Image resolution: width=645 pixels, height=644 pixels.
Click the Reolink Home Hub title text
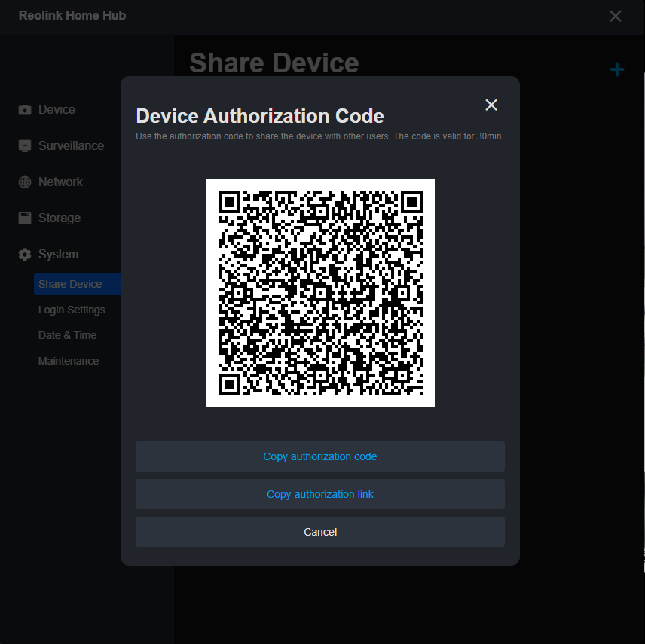(72, 15)
